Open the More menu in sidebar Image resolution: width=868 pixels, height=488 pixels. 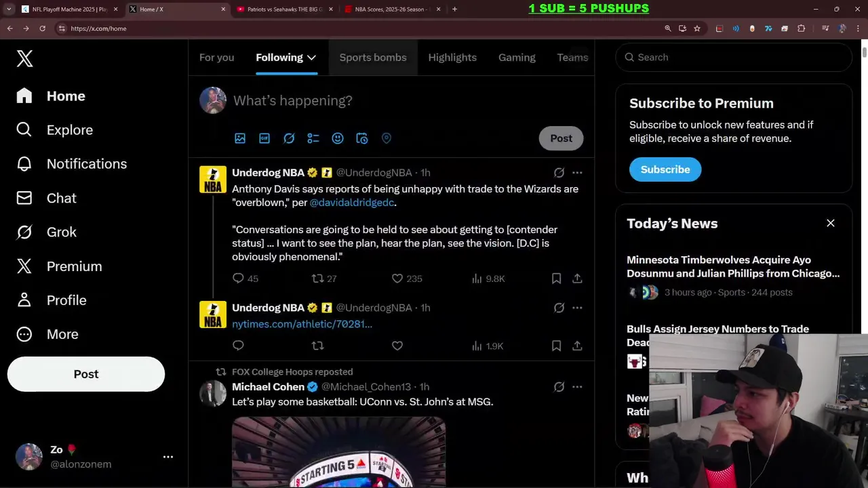coord(47,334)
